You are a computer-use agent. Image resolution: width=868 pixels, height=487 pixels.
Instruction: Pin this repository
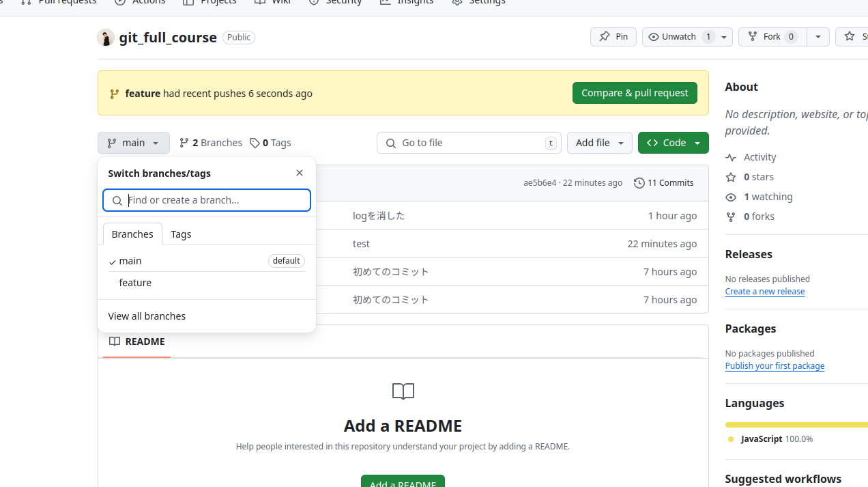613,37
